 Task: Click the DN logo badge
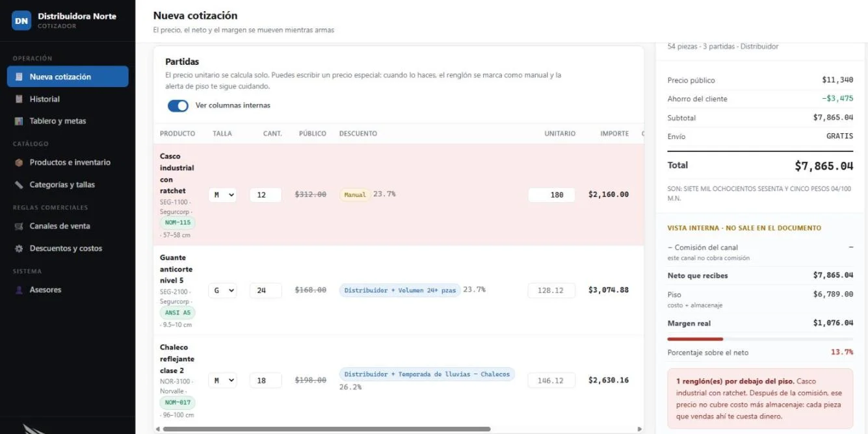(x=21, y=21)
